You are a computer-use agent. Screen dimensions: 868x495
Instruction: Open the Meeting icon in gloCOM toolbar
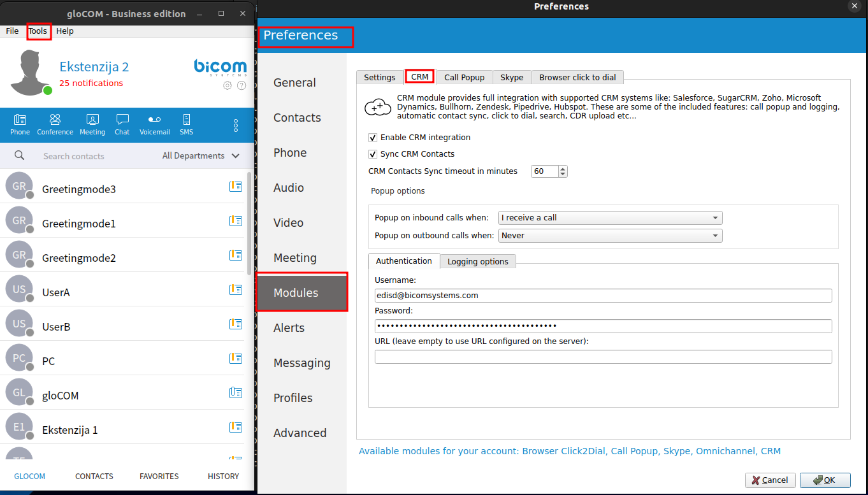pyautogui.click(x=92, y=124)
